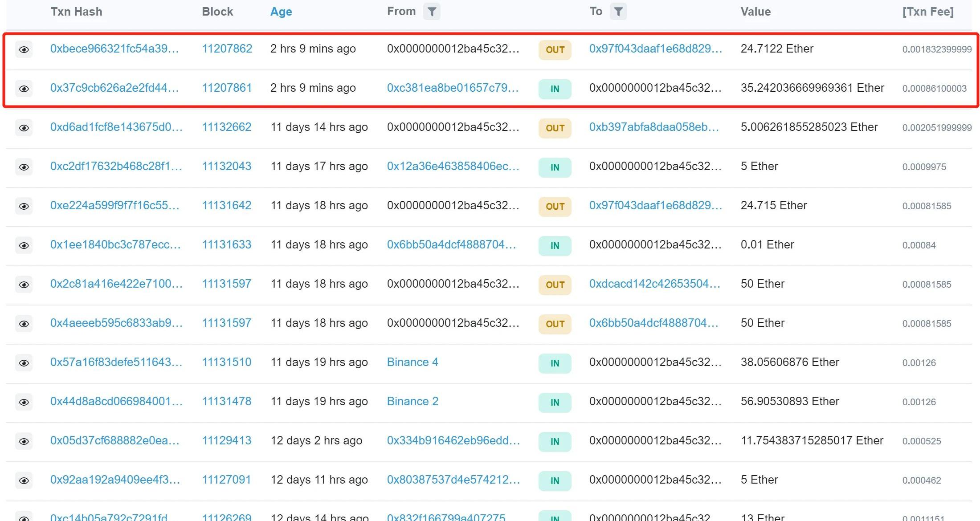Click the From column filter icon

[x=431, y=12]
